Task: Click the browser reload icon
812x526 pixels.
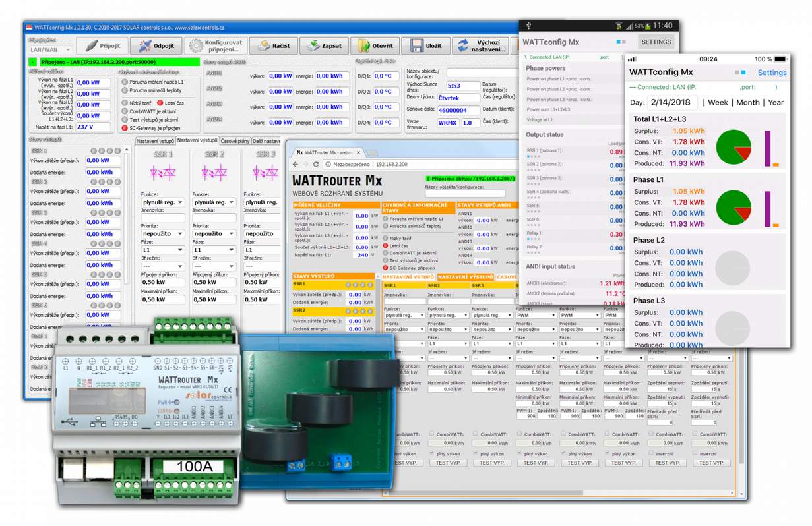Action: point(317,164)
